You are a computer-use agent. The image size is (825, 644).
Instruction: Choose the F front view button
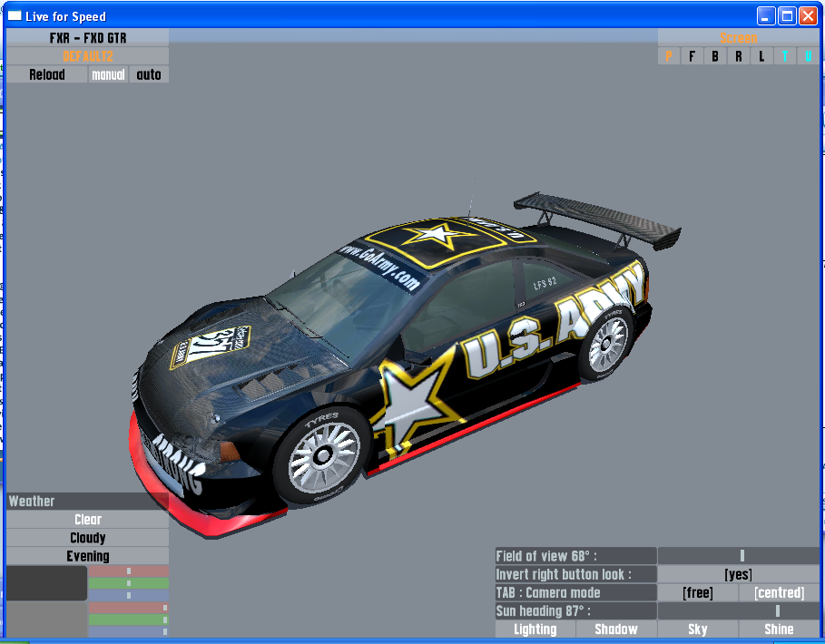point(692,56)
